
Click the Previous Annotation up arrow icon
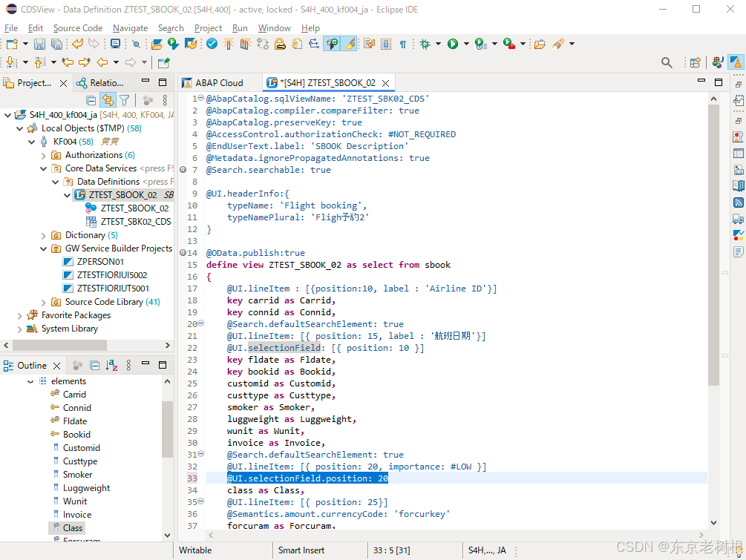[40, 62]
